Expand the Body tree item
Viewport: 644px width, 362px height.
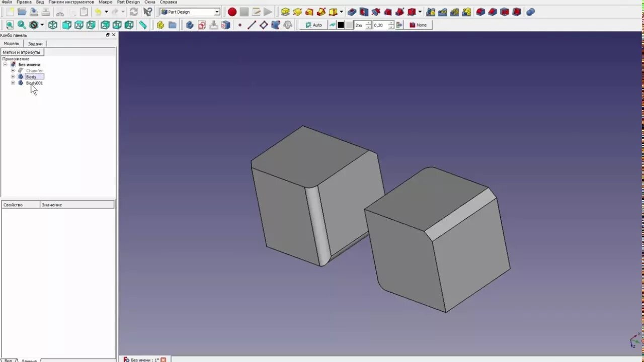coord(13,76)
